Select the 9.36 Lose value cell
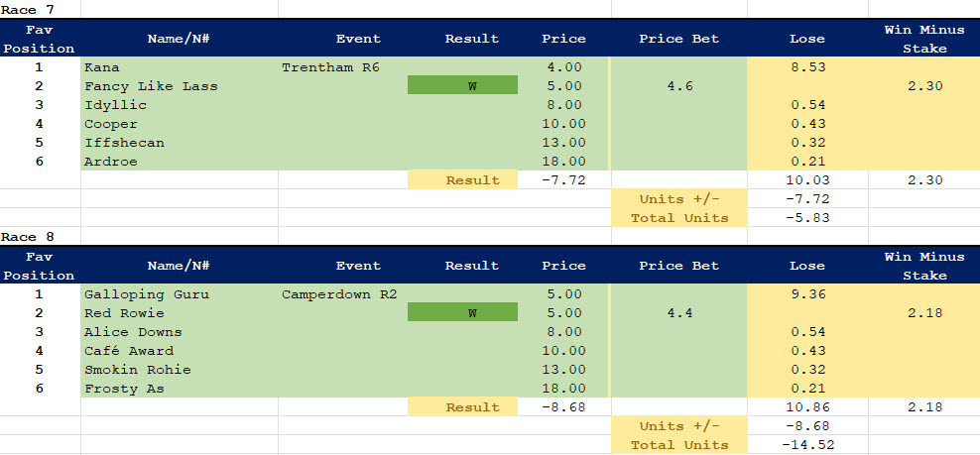 tap(806, 294)
